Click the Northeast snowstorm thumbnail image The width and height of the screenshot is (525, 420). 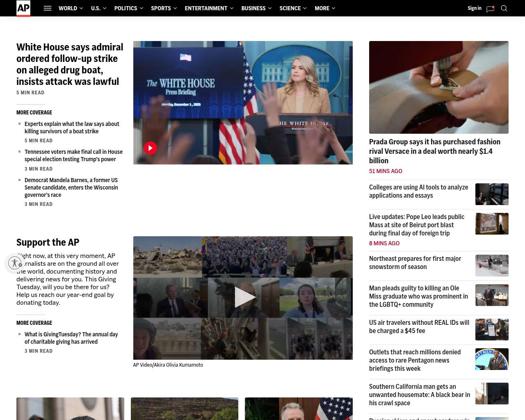492,265
